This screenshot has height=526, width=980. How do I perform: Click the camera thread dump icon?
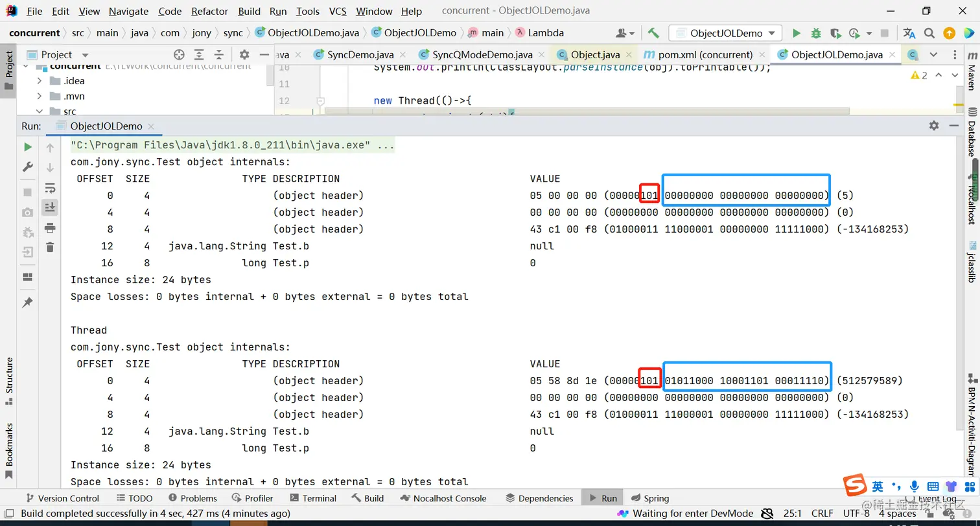(28, 212)
